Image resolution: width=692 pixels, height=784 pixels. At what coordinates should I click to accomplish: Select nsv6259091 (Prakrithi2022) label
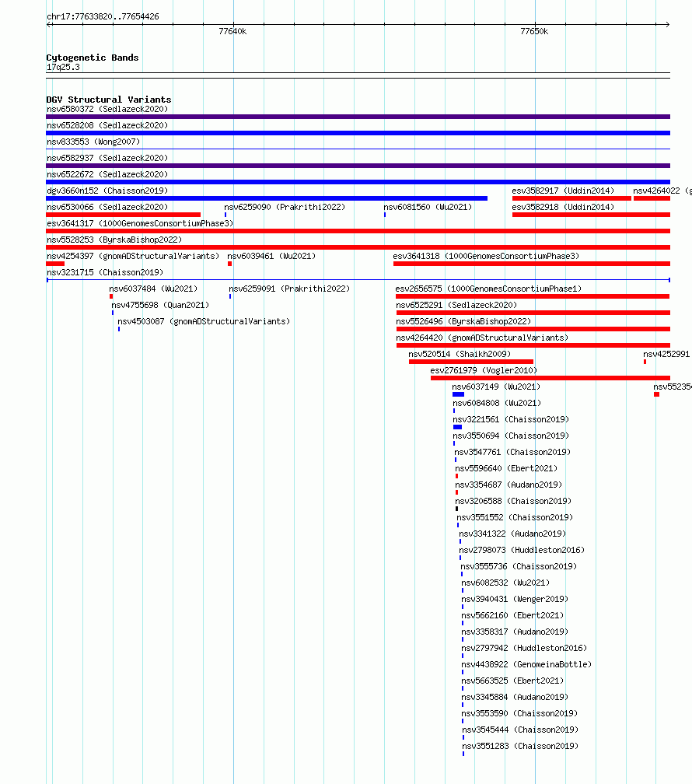pos(289,289)
